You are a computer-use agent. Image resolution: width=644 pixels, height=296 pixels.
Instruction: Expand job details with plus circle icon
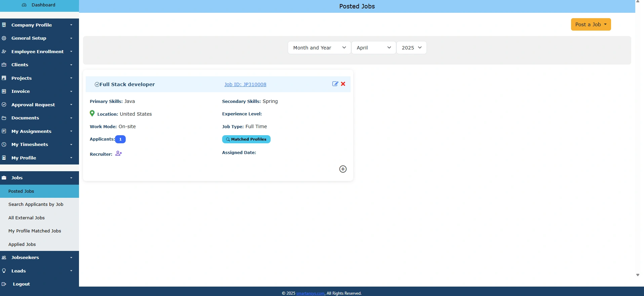[x=343, y=169]
